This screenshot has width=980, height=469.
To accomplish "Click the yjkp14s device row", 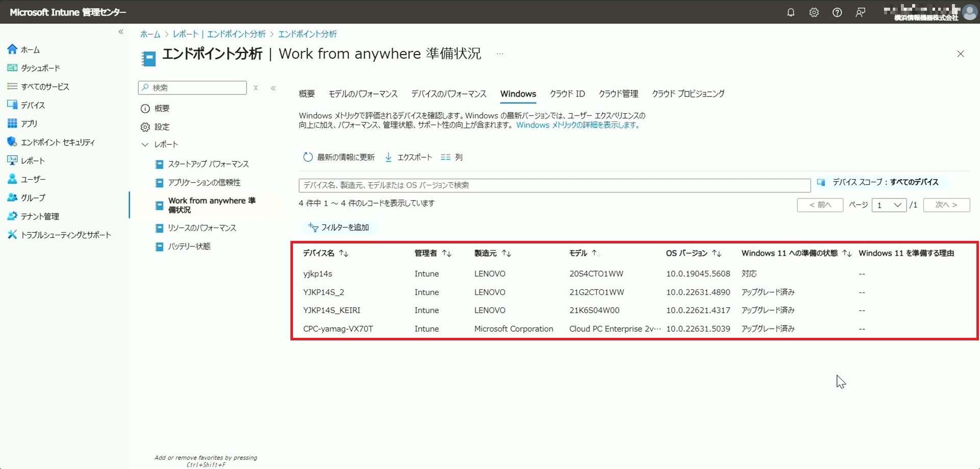I will [634, 274].
